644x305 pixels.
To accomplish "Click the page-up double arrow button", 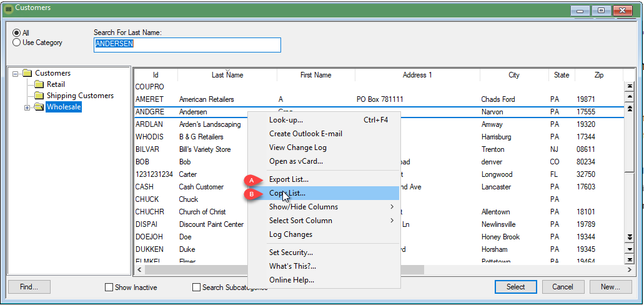I will (x=629, y=108).
